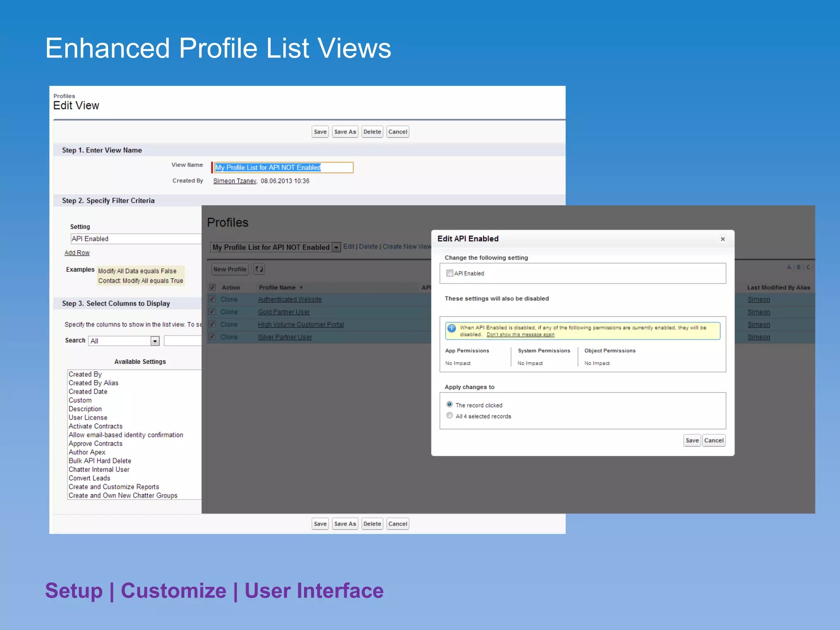Open the profile list view dropdown

tap(336, 247)
